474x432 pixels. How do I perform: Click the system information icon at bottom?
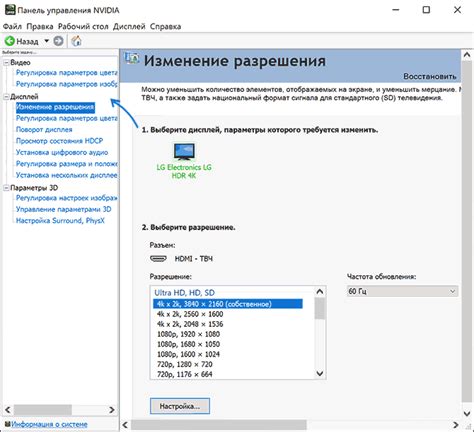tap(7, 424)
